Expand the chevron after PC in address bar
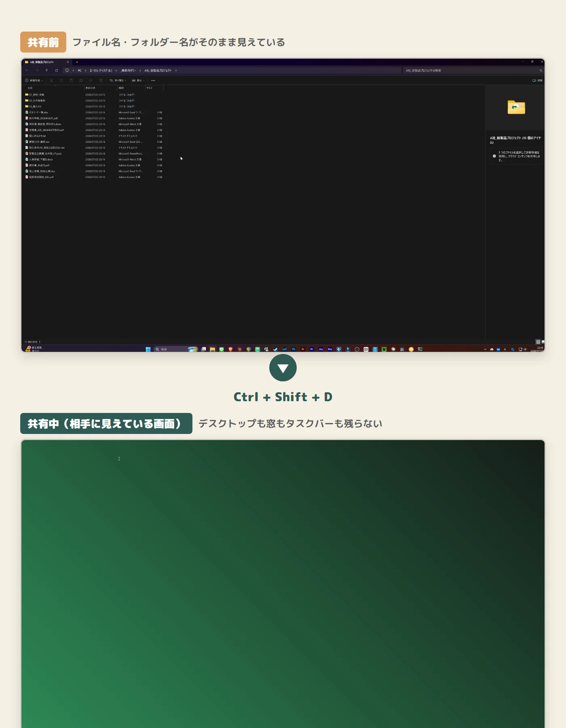566x728 pixels. (85, 70)
